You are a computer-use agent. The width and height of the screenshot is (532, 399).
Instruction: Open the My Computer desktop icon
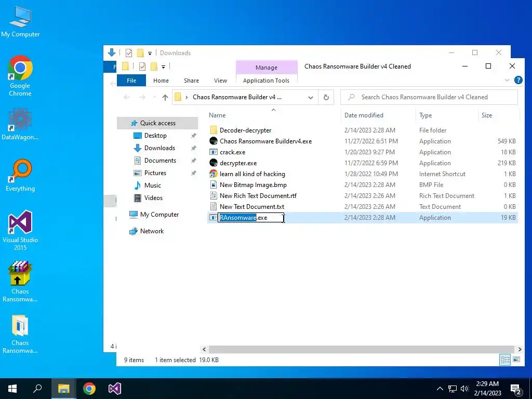[20, 21]
